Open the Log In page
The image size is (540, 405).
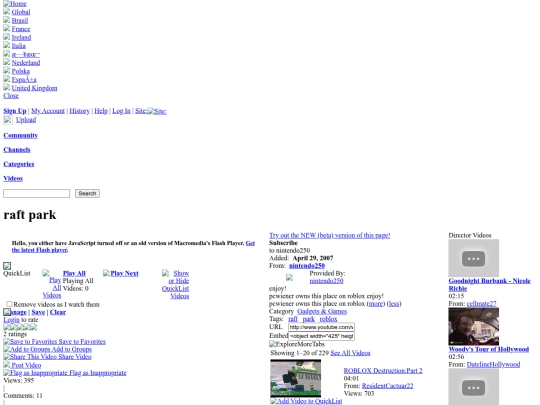coord(121,111)
